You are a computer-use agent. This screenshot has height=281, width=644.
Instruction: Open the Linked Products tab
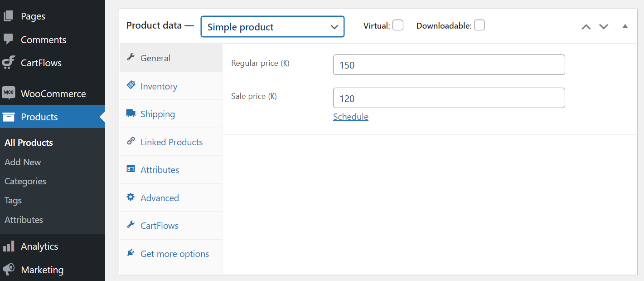171,142
